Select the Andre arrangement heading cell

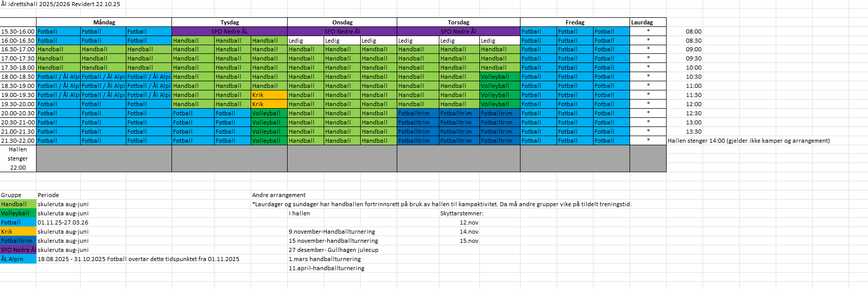pyautogui.click(x=279, y=195)
